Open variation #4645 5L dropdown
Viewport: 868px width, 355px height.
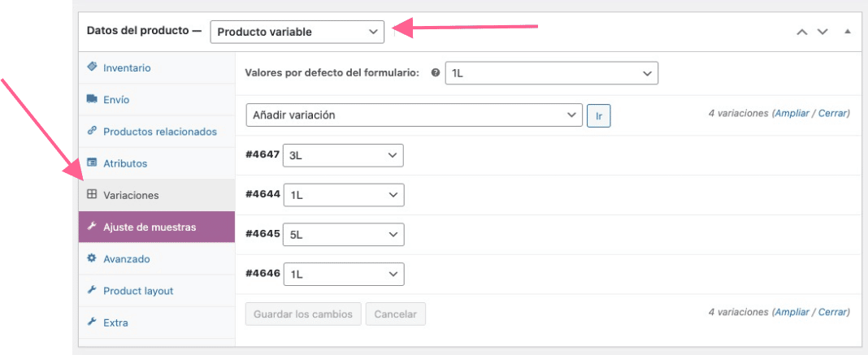[x=344, y=235]
